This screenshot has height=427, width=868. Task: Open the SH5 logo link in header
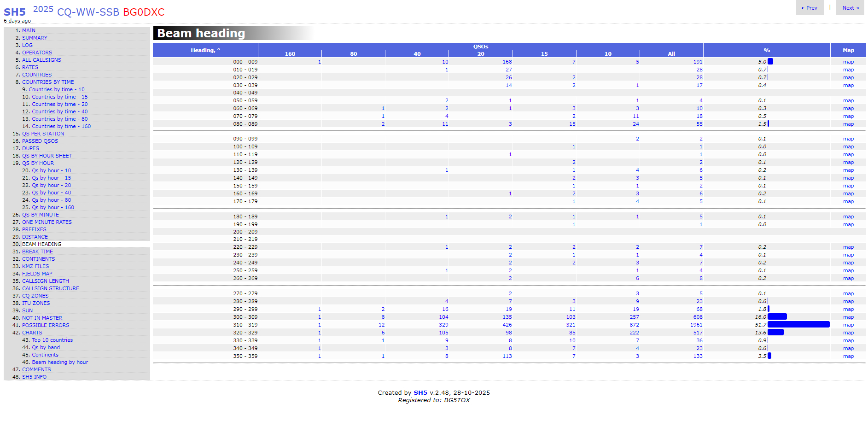15,12
